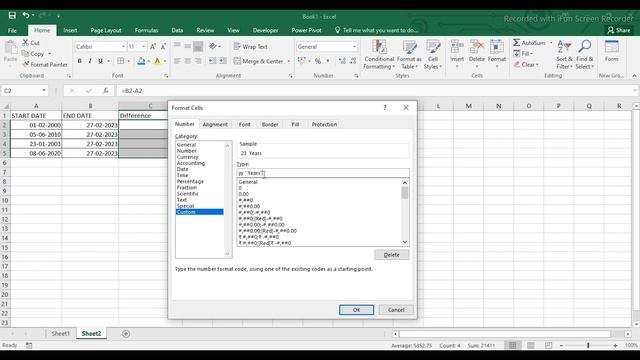Click the zoom slider handle
This screenshot has height=360, width=640.
click(588, 345)
